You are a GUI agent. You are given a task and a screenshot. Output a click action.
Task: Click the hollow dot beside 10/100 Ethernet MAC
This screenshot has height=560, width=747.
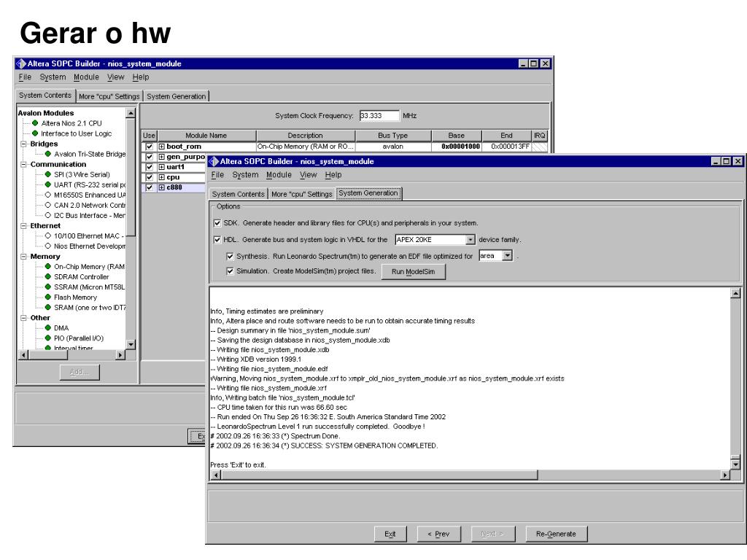[47, 236]
